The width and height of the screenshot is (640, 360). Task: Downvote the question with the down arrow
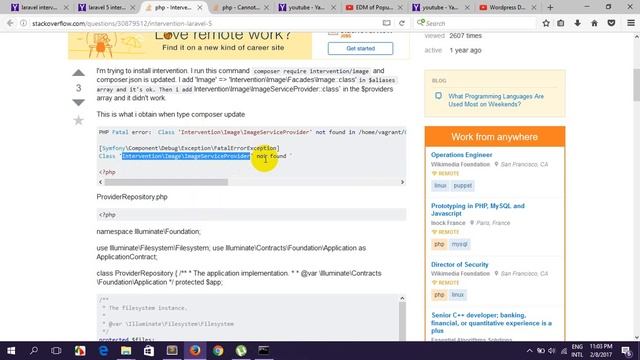point(78,102)
